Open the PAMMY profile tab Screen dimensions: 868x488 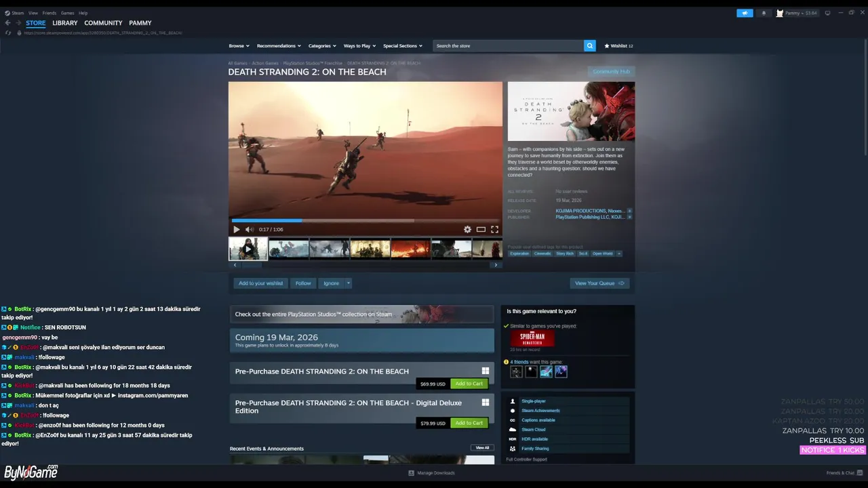(140, 23)
